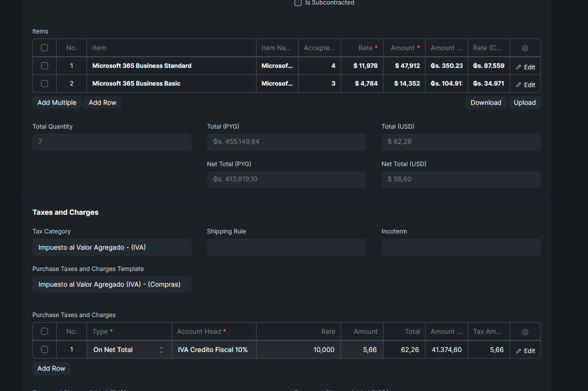This screenshot has height=391, width=588.
Task: Click Add Multiple button under Items
Action: [57, 102]
